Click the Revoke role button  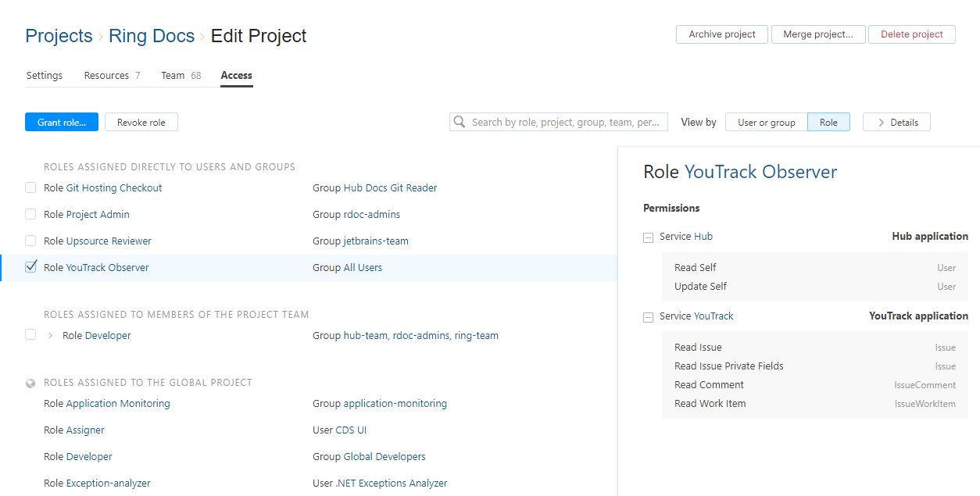tap(141, 122)
